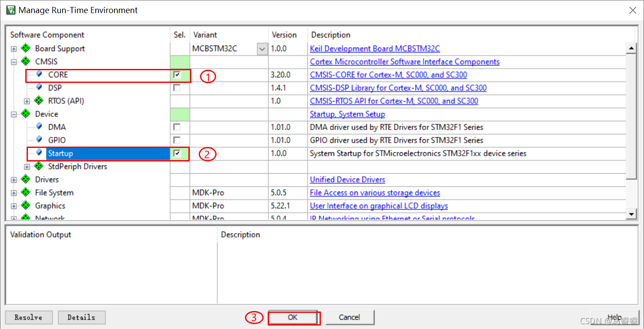Click DMA driver description text
This screenshot has height=329, width=644.
click(396, 127)
